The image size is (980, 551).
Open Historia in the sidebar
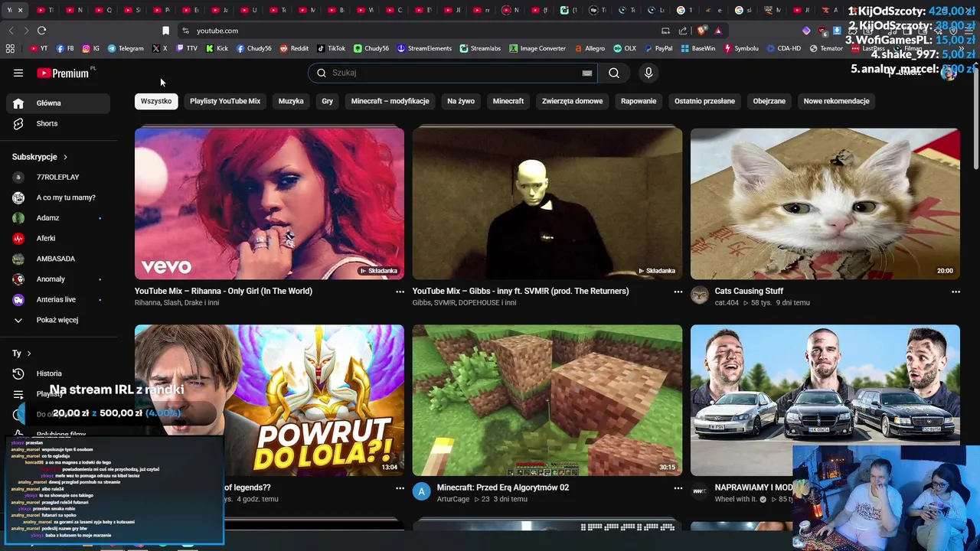click(x=58, y=373)
